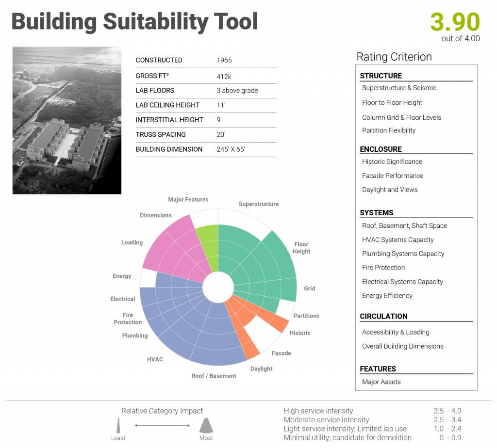
Task: Open the Facade Performance criterion
Action: point(393,176)
